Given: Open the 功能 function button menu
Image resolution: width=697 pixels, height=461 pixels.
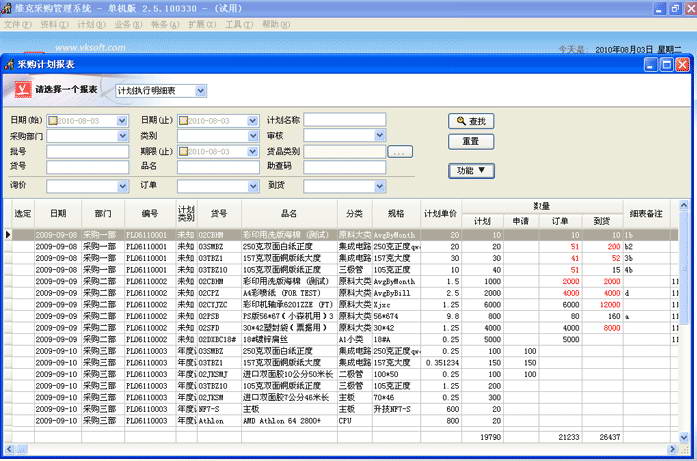Looking at the screenshot, I should click(471, 171).
